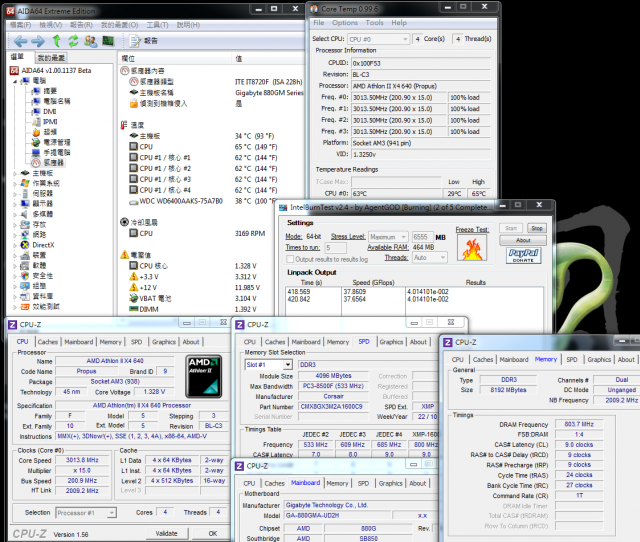640x542 pixels.
Task: Expand the Benchmark node arrow at tree bottom
Action: (x=15, y=307)
